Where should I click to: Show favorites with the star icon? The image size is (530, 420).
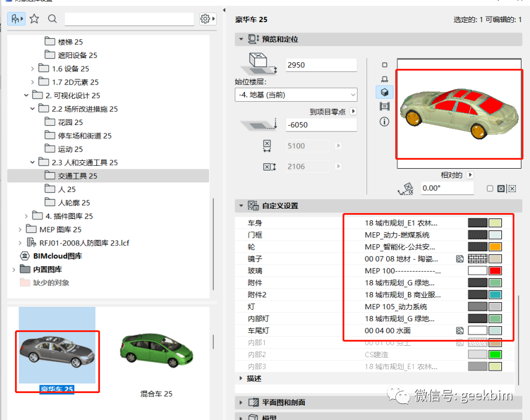pyautogui.click(x=34, y=19)
